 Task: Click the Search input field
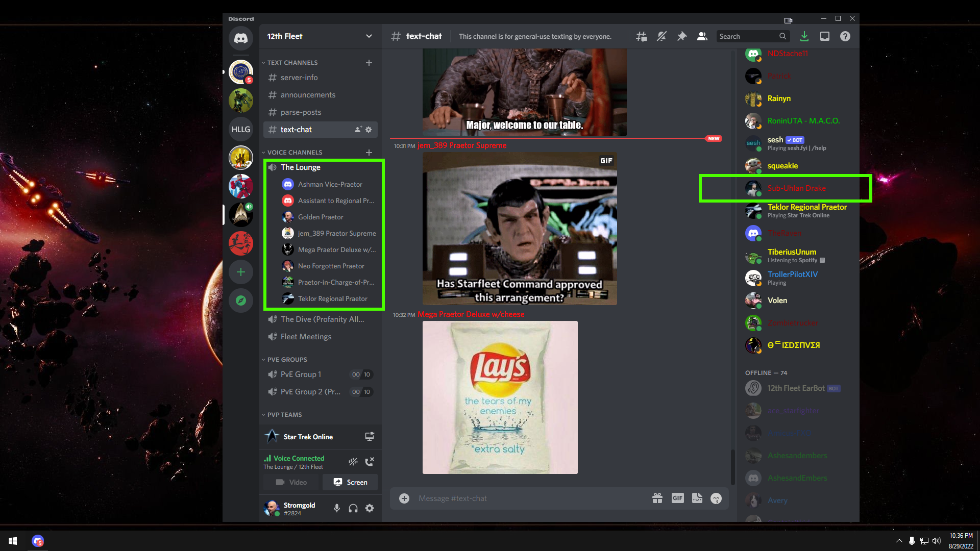tap(753, 36)
